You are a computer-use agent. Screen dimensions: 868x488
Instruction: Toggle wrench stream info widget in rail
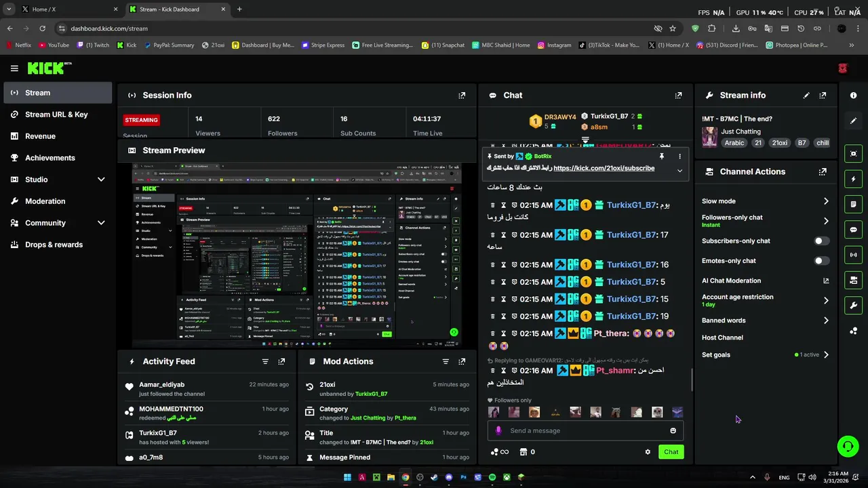854,305
